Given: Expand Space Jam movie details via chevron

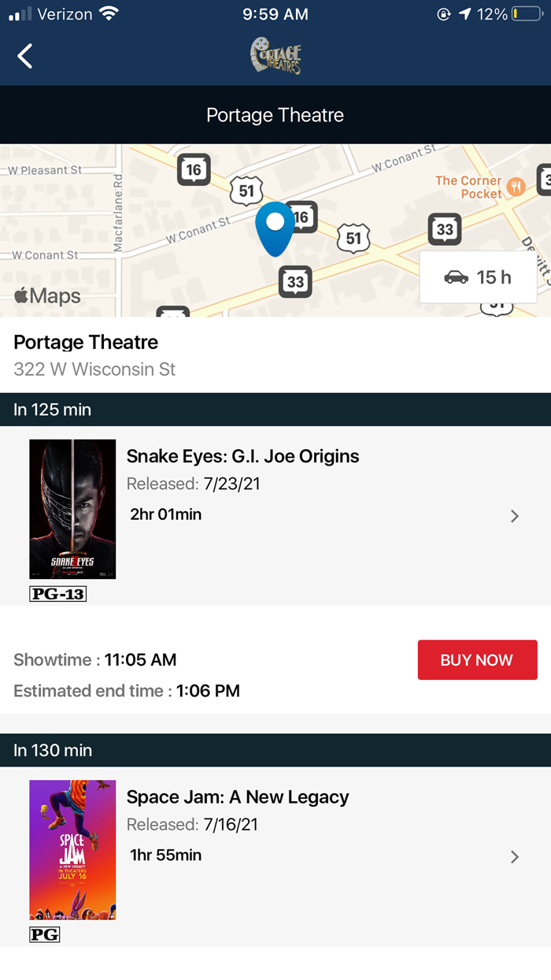Looking at the screenshot, I should (515, 856).
